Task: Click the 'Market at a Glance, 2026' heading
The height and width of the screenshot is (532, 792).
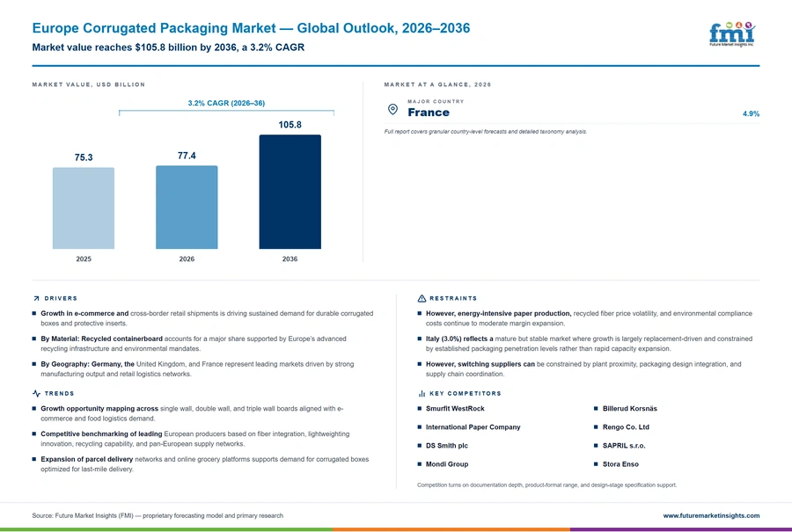Action: click(437, 84)
